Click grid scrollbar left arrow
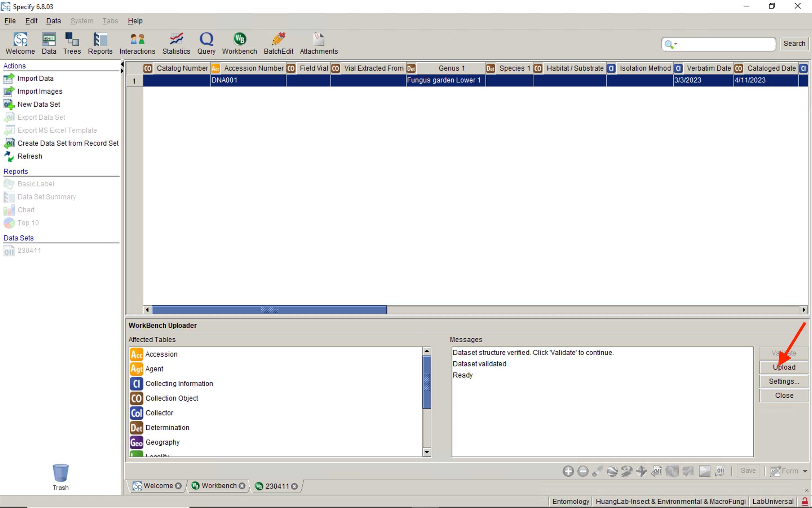The height and width of the screenshot is (508, 812). [147, 310]
